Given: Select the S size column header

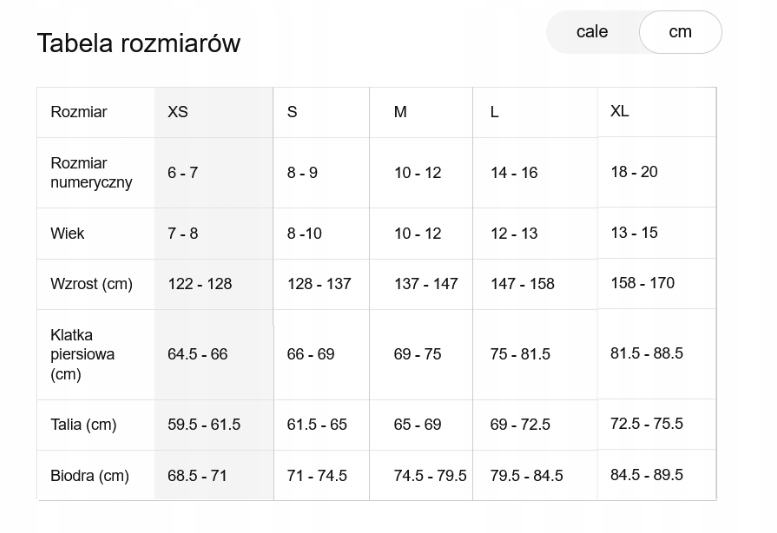Looking at the screenshot, I should 292,112.
